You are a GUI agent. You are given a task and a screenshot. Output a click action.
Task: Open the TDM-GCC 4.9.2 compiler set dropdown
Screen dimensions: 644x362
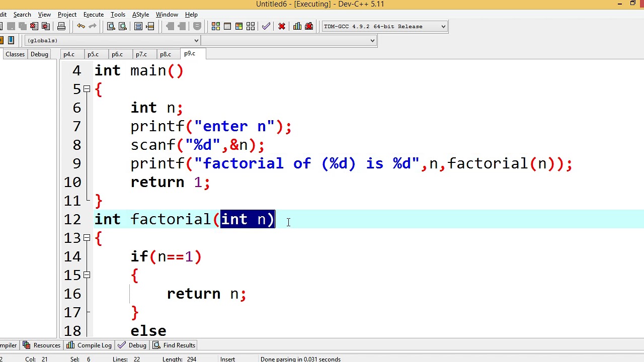384,26
